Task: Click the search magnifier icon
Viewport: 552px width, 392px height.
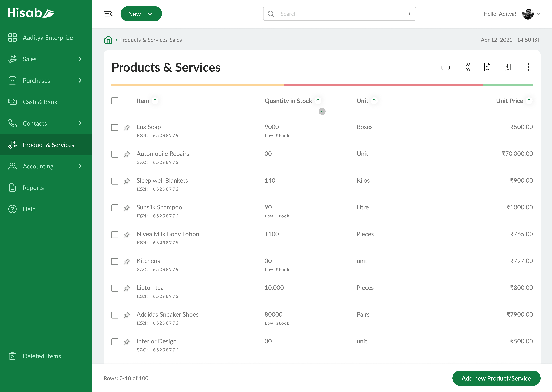Action: click(271, 14)
